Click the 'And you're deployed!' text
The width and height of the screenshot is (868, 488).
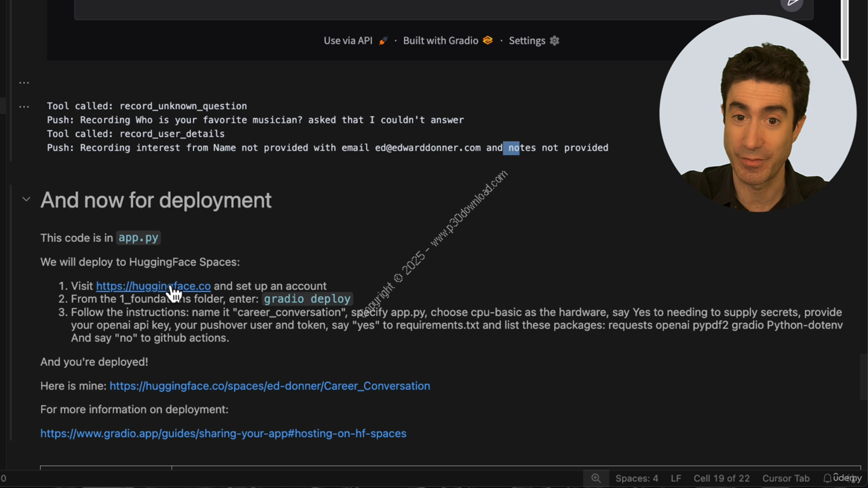(94, 362)
